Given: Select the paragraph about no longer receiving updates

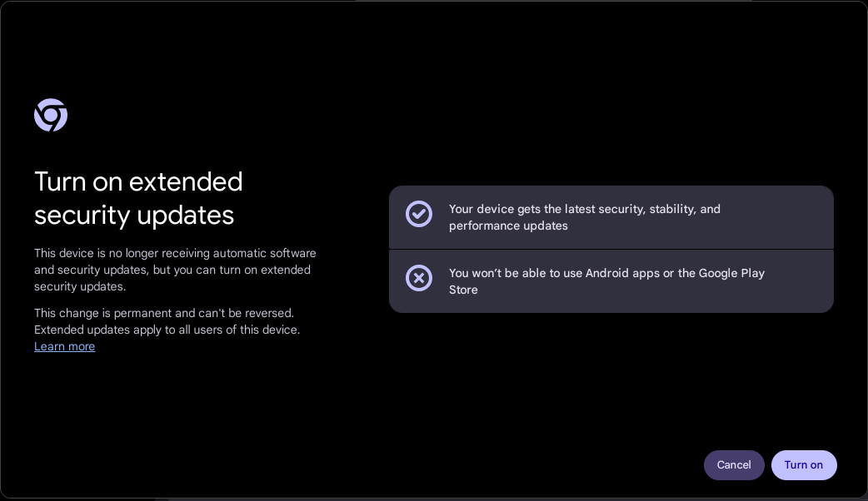Looking at the screenshot, I should pos(175,270).
